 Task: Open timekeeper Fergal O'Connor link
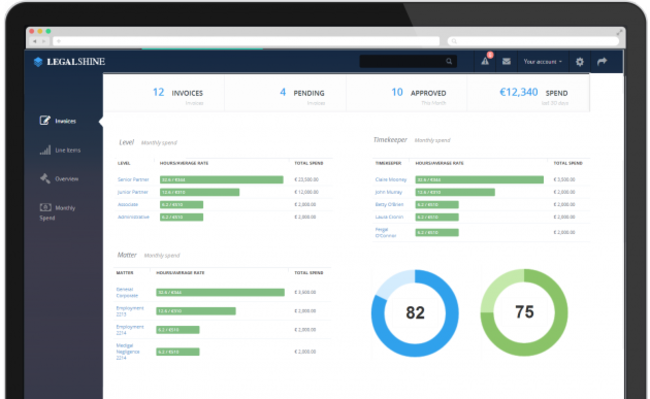(386, 232)
